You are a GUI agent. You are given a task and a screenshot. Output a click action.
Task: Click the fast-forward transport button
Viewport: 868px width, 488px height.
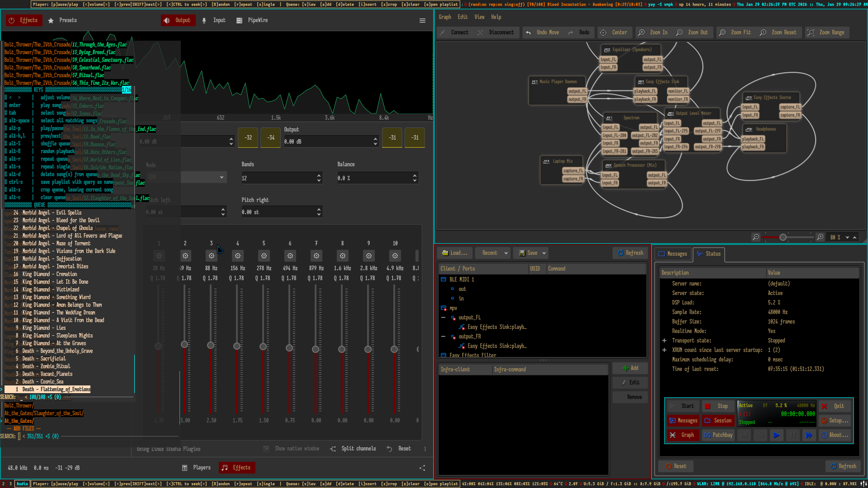[x=809, y=435]
